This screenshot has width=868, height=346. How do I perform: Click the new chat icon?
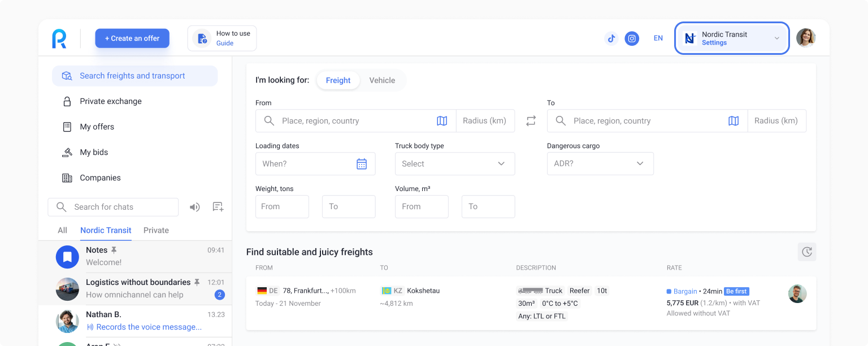point(218,207)
